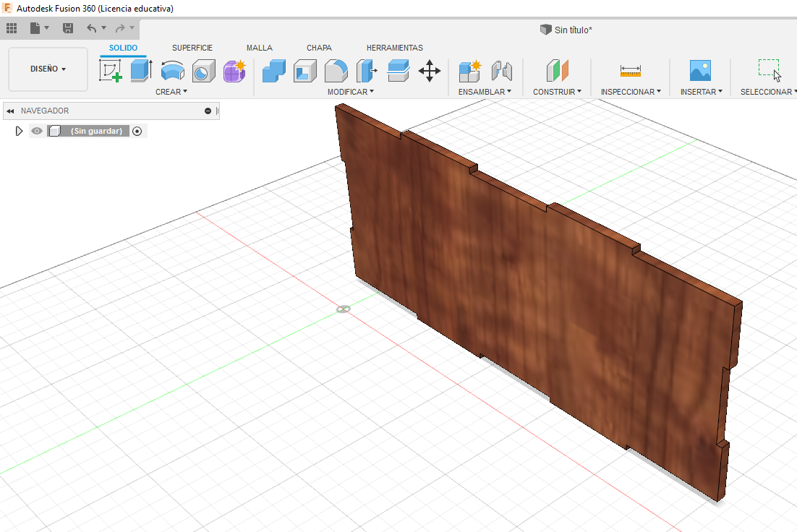Screen dimensions: 797x532
Task: Open the DISEÑO workspace dropdown
Action: tap(48, 69)
